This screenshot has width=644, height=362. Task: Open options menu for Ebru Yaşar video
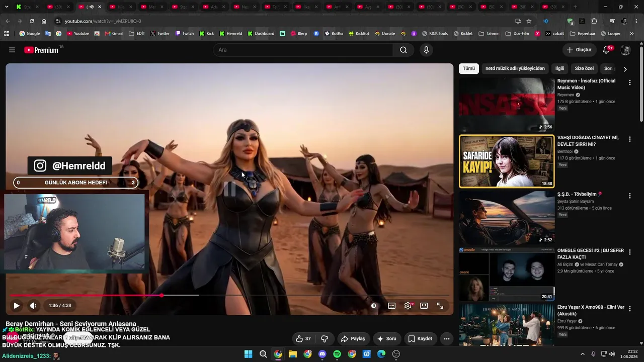point(630,308)
